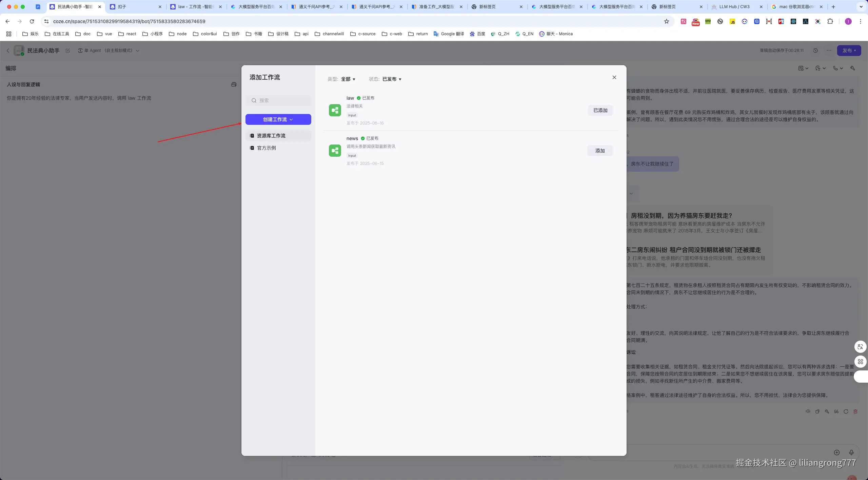Select 官方示例 in the sidebar
The height and width of the screenshot is (480, 868).
click(266, 148)
